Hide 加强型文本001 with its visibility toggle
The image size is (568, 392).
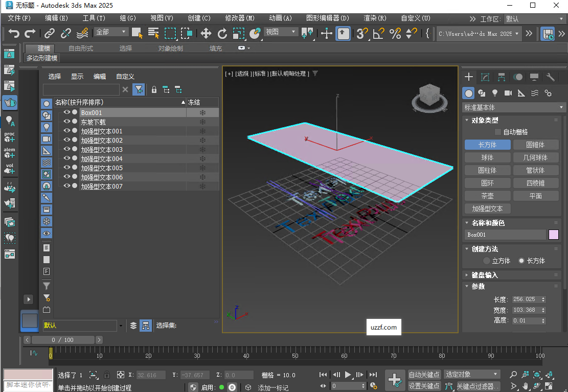(67, 131)
